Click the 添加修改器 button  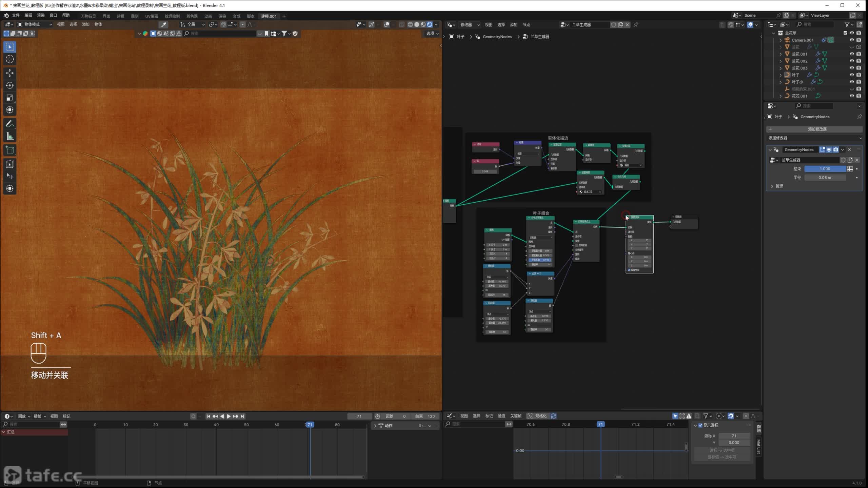click(x=817, y=129)
